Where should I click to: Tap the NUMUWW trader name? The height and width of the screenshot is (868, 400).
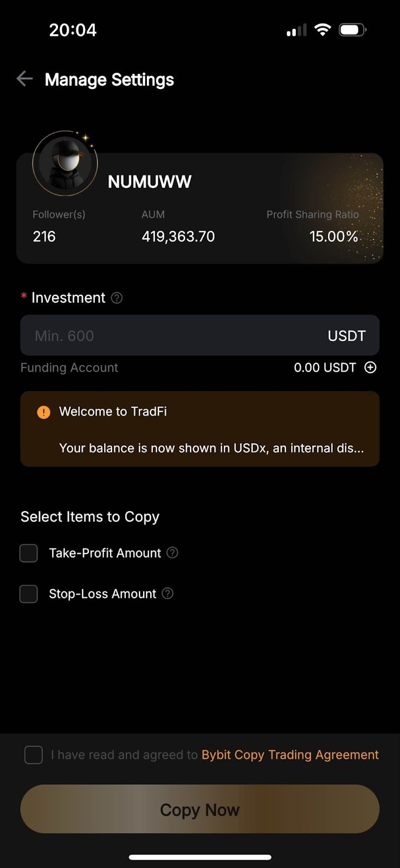pyautogui.click(x=150, y=182)
